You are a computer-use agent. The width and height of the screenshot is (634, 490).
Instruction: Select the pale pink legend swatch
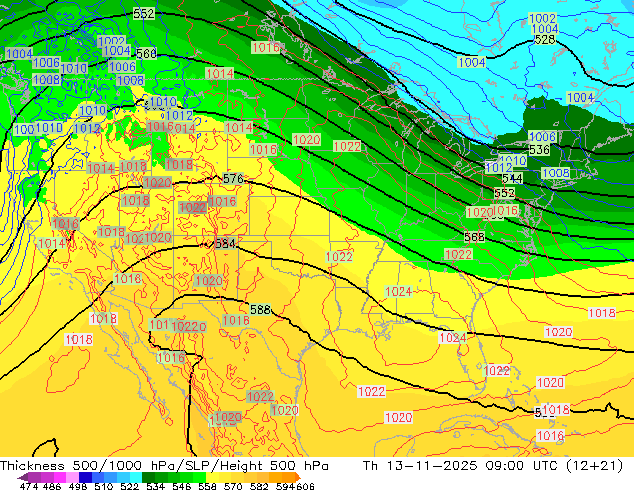(x=72, y=477)
